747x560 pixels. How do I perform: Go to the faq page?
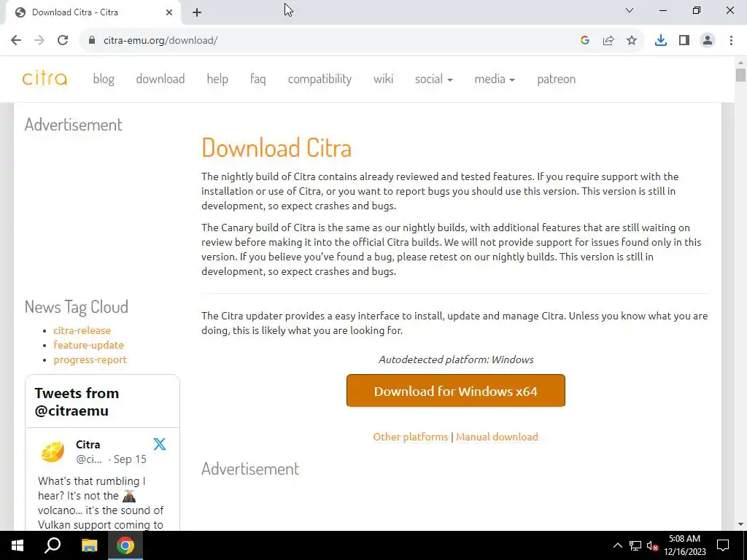click(x=258, y=79)
